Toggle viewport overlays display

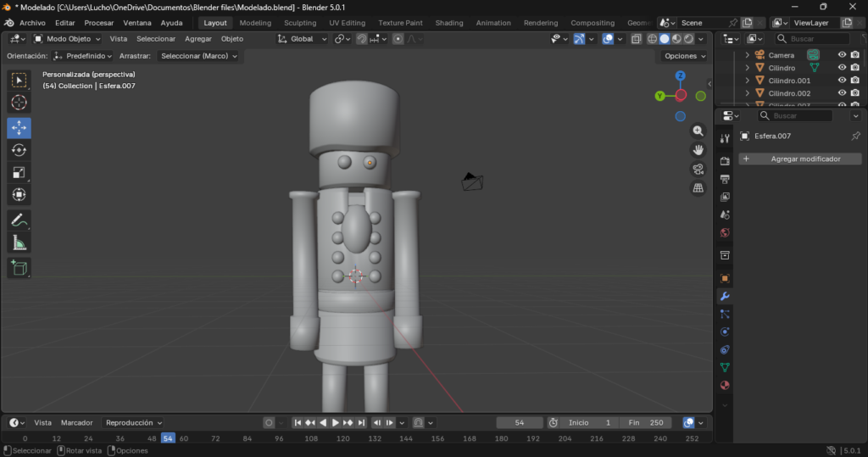click(x=608, y=39)
